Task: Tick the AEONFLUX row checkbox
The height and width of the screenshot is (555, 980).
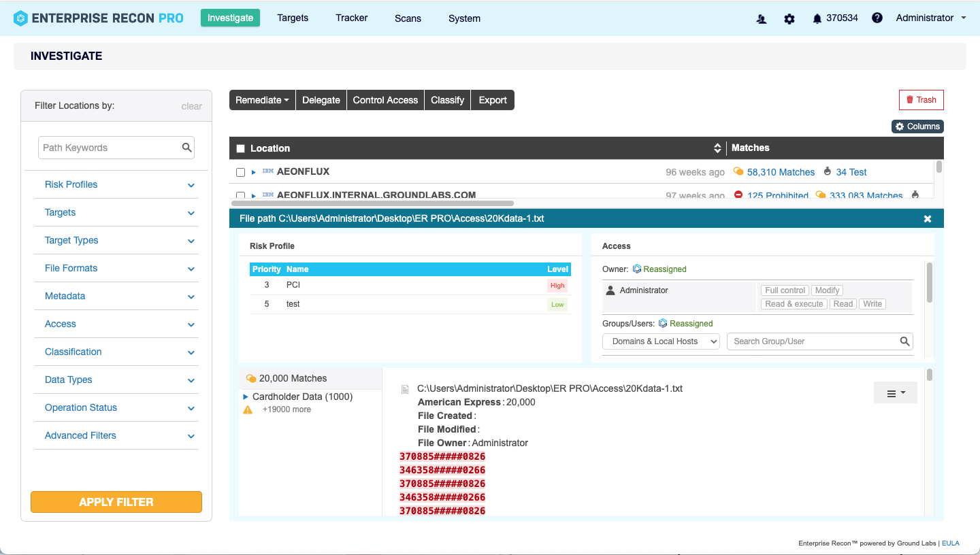Action: click(240, 173)
